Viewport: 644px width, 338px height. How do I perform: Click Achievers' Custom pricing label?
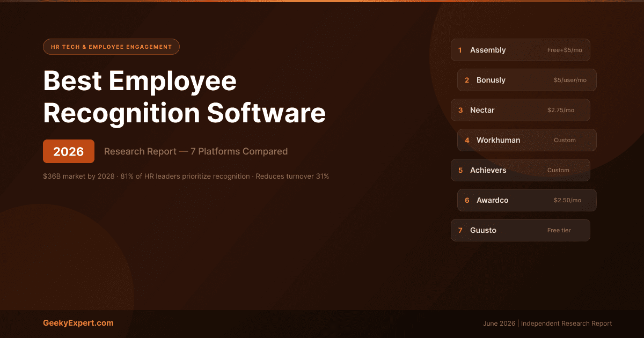pyautogui.click(x=558, y=170)
